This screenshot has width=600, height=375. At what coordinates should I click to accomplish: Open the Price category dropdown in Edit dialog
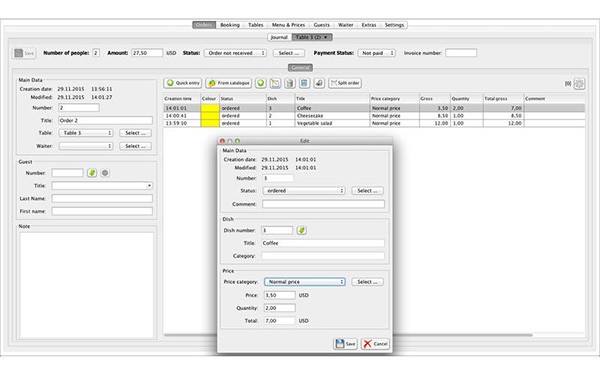(x=305, y=282)
